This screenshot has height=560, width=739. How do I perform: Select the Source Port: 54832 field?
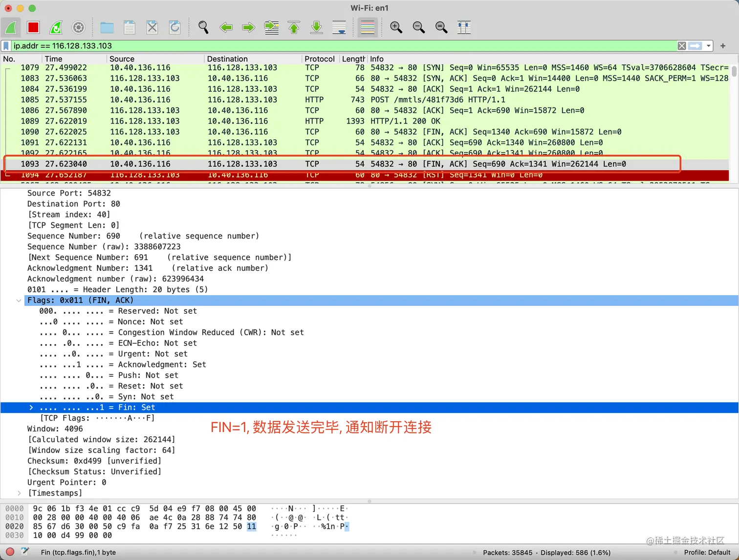[69, 193]
